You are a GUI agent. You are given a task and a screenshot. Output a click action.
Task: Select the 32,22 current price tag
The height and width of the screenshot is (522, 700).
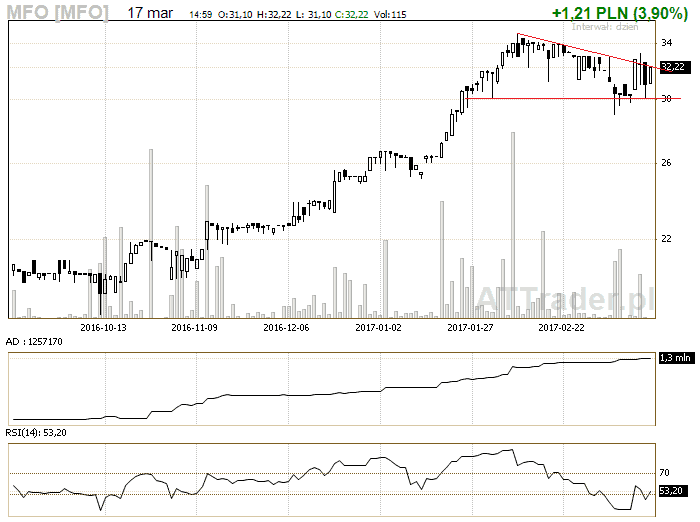(673, 67)
